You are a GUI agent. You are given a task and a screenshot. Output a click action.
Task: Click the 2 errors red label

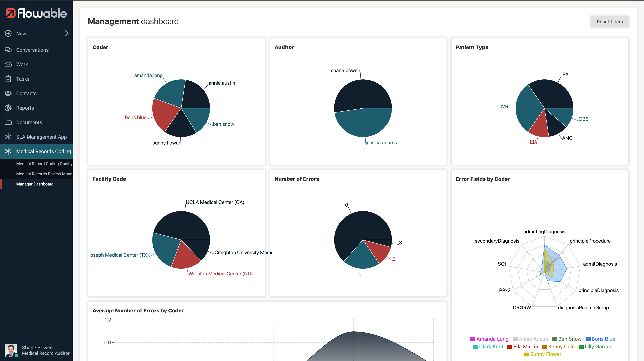pos(394,259)
